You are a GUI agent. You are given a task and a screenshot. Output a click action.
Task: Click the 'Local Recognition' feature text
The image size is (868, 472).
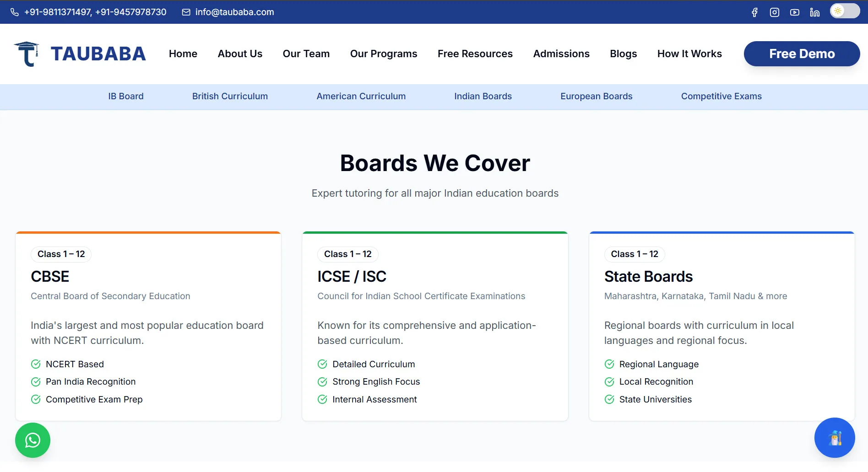point(656,381)
